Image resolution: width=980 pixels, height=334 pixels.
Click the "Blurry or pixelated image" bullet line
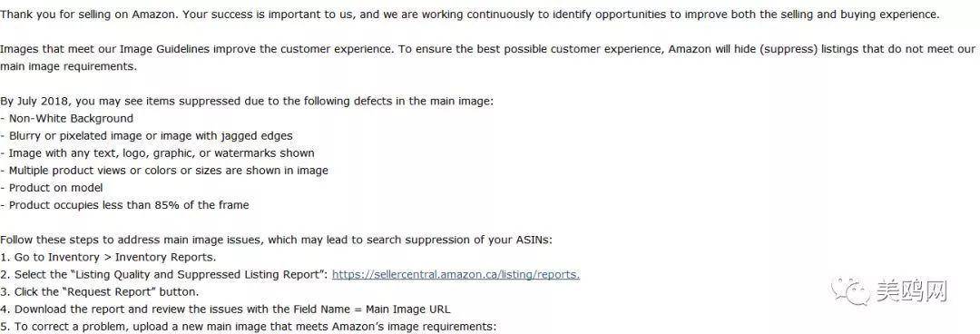[x=146, y=135]
